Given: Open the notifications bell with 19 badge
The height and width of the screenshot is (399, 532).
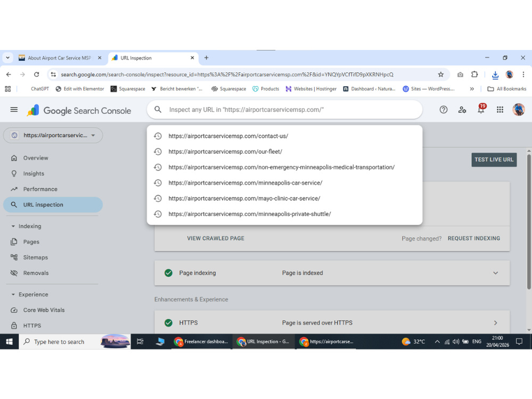Looking at the screenshot, I should 481,109.
